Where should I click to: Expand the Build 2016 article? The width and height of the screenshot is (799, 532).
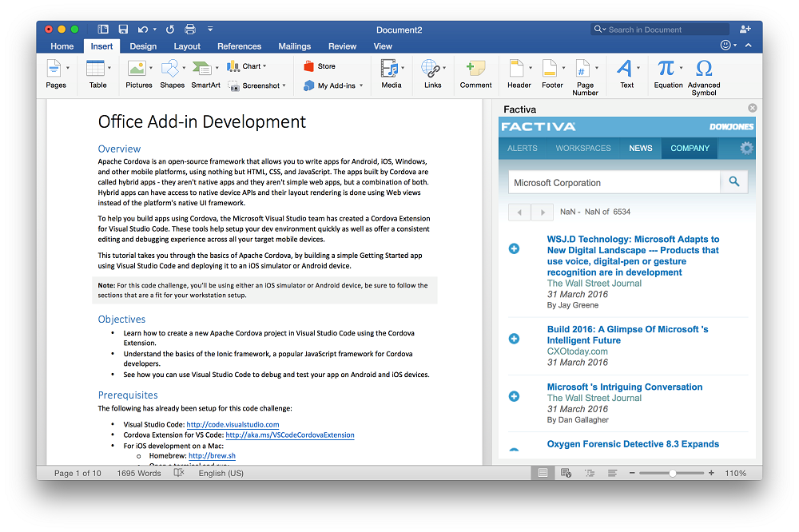click(514, 339)
